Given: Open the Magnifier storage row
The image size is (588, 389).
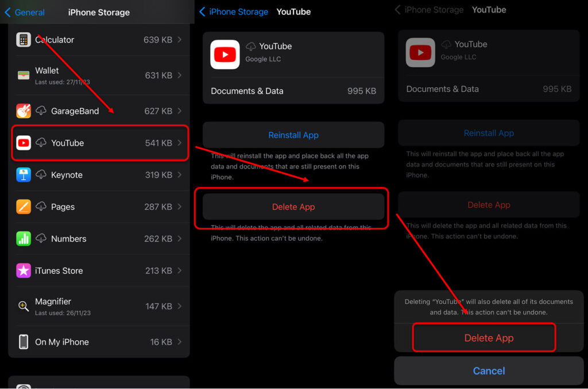Looking at the screenshot, I should tap(99, 306).
